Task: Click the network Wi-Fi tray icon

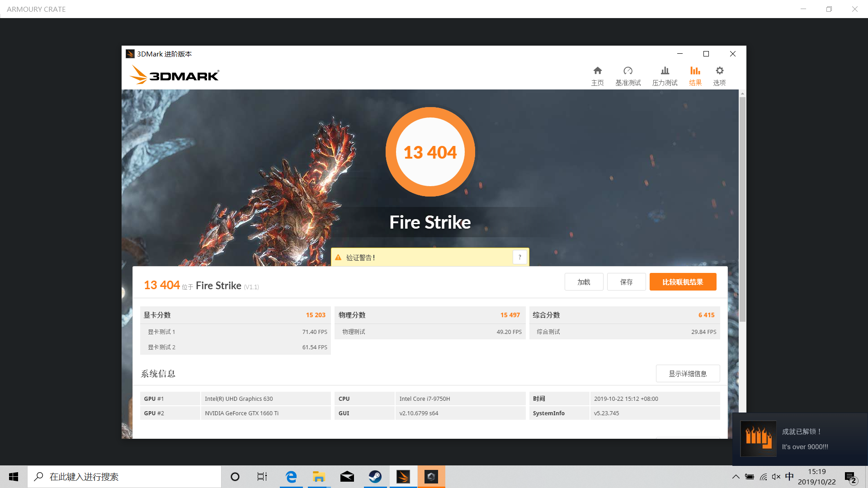Action: (x=763, y=477)
